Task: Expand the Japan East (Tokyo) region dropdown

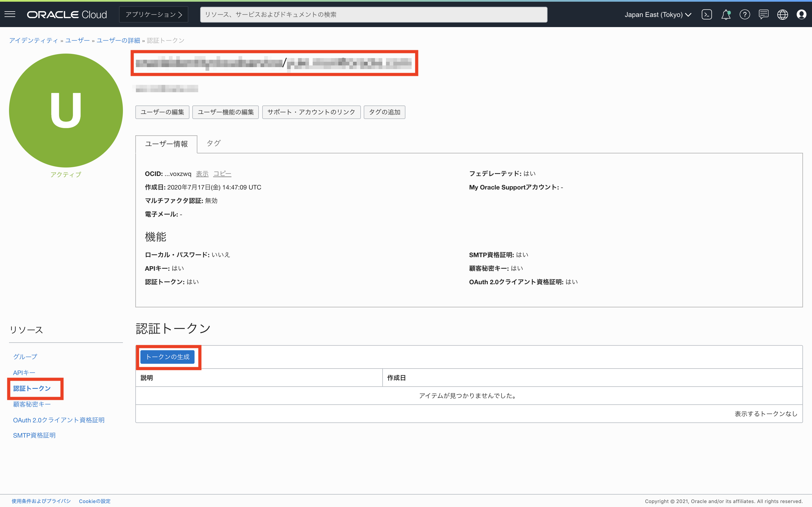Action: pyautogui.click(x=657, y=14)
